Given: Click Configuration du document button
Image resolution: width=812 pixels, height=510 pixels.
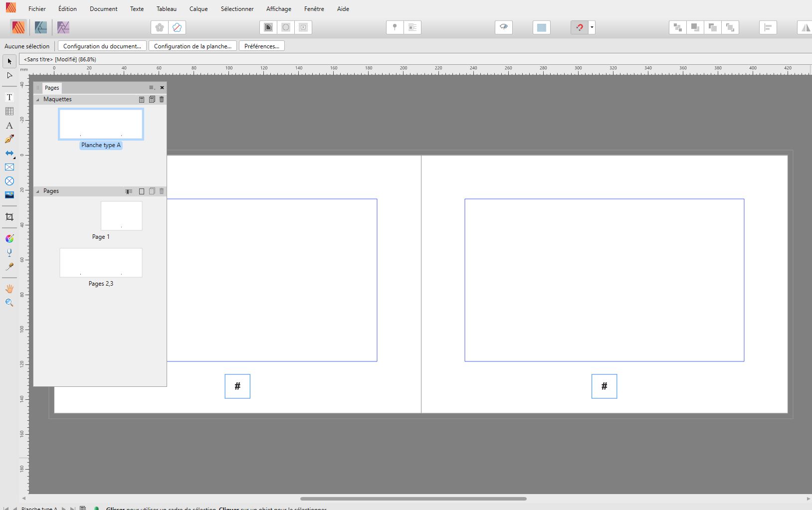Looking at the screenshot, I should pyautogui.click(x=102, y=46).
